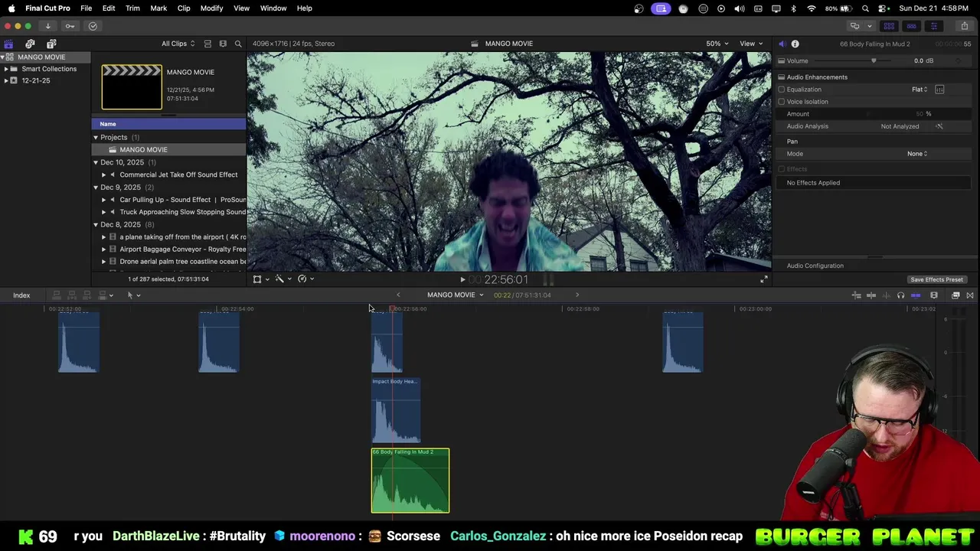Collapse the Dec 10, 2025 group
The height and width of the screenshot is (551, 980).
[96, 162]
